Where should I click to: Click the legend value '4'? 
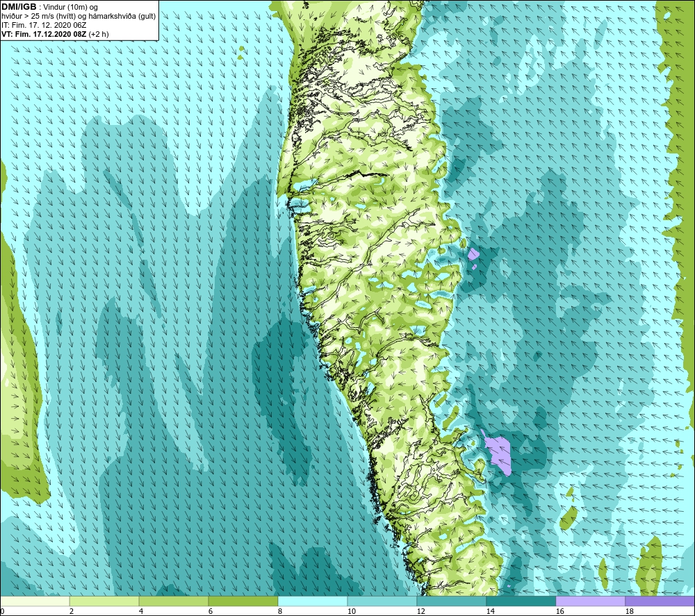[x=141, y=611]
